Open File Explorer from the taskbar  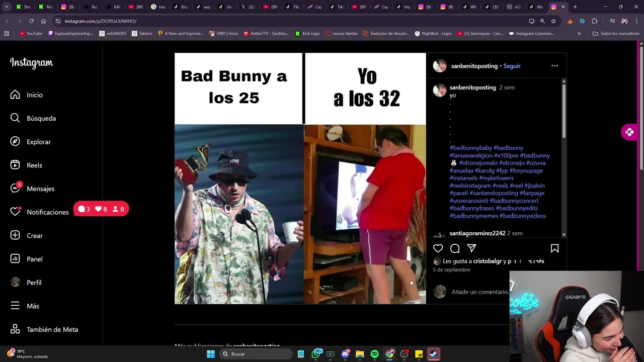tap(360, 354)
